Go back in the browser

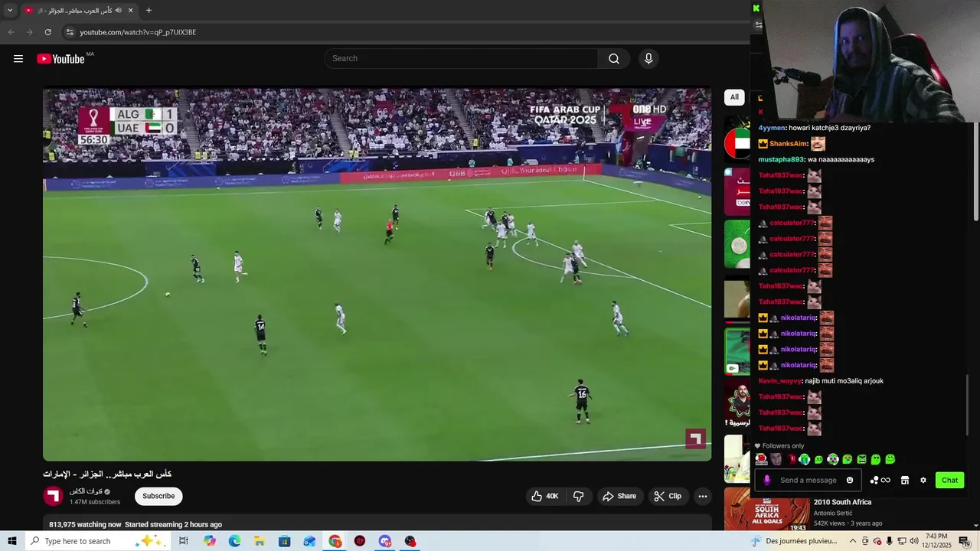pyautogui.click(x=11, y=32)
